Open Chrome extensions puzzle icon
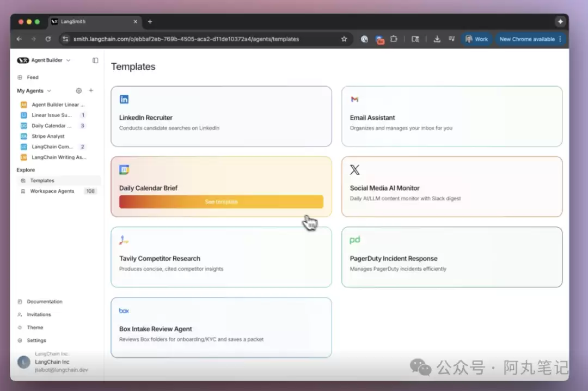 pyautogui.click(x=394, y=39)
